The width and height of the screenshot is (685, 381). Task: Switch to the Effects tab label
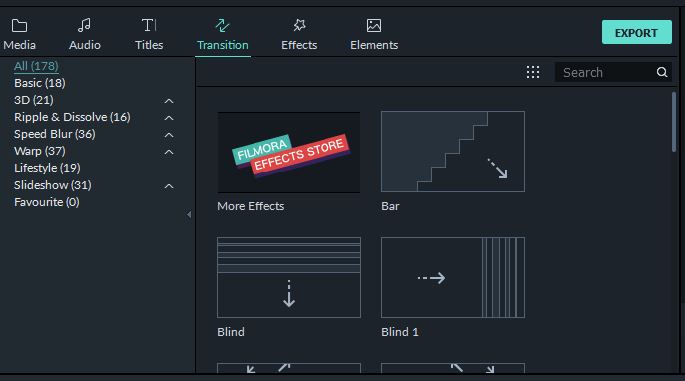[x=299, y=45]
